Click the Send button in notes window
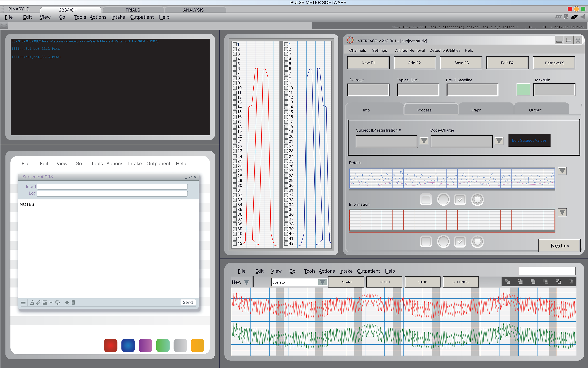Screen dimensions: 588x368 [x=188, y=302]
